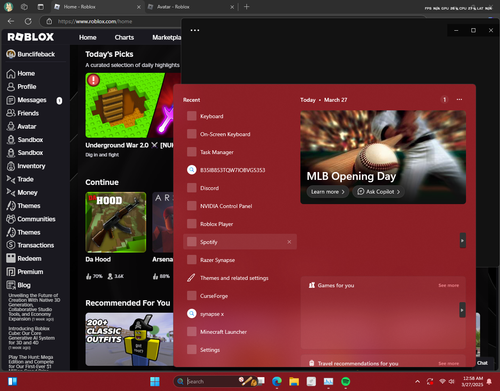The height and width of the screenshot is (391, 500).
Task: View site information lock icon
Action: click(x=49, y=21)
